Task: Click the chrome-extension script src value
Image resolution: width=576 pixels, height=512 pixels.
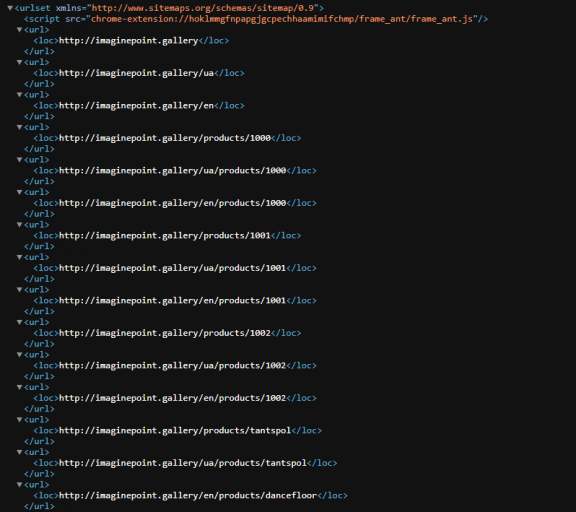Action: point(282,19)
